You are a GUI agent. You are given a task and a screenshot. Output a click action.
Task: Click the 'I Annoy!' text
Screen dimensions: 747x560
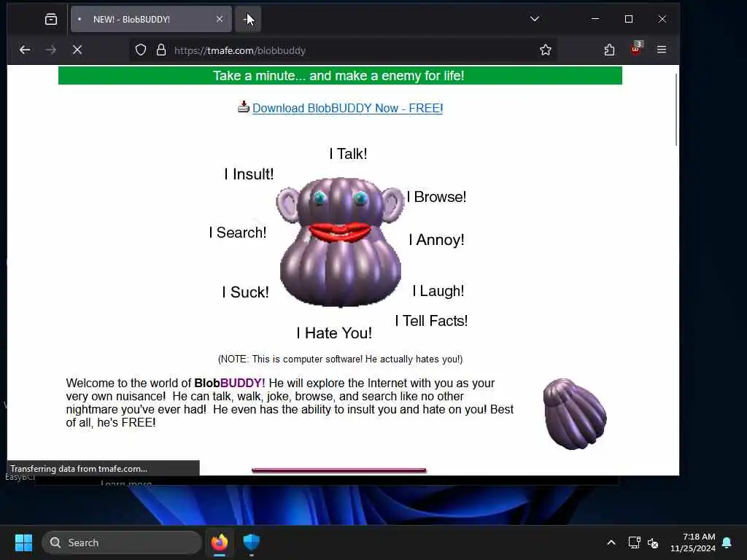(x=436, y=240)
